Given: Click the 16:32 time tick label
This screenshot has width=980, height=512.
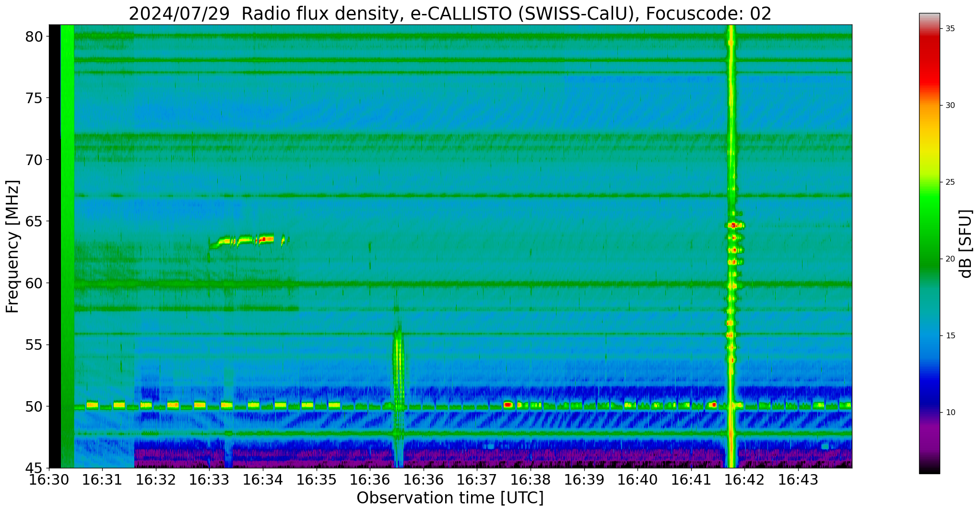Looking at the screenshot, I should pos(155,480).
